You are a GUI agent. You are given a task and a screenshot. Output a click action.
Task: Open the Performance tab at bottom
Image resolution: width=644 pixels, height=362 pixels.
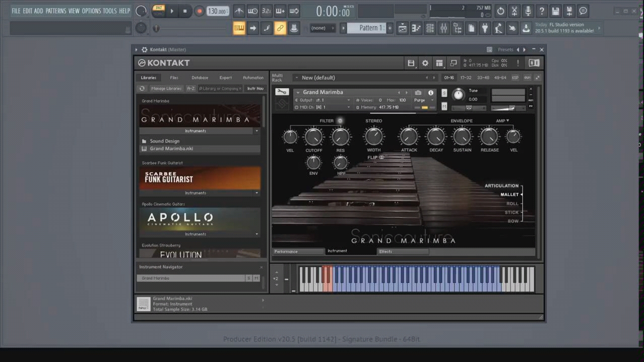tap(298, 252)
